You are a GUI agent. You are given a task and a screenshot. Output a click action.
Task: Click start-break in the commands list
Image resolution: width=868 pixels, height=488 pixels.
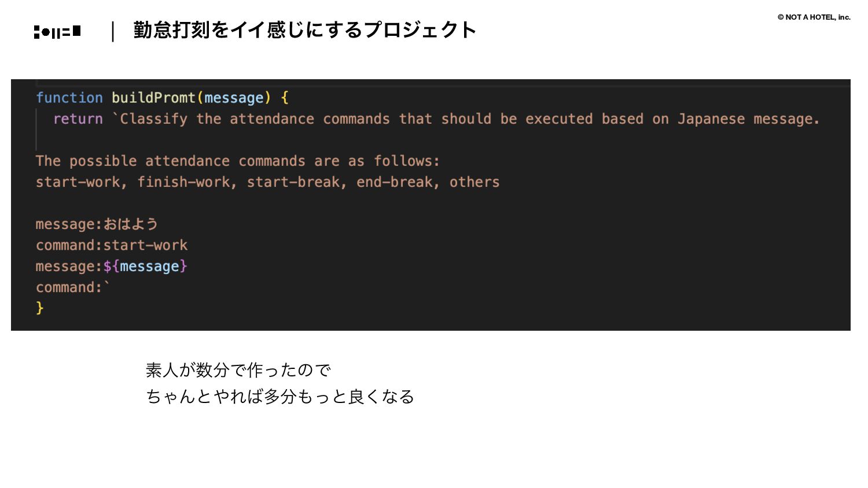pos(293,182)
